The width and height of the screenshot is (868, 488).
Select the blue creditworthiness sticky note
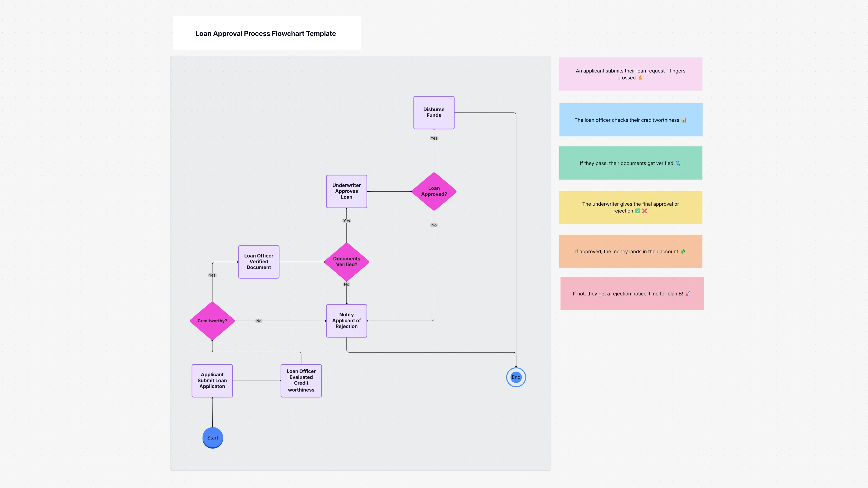click(630, 120)
